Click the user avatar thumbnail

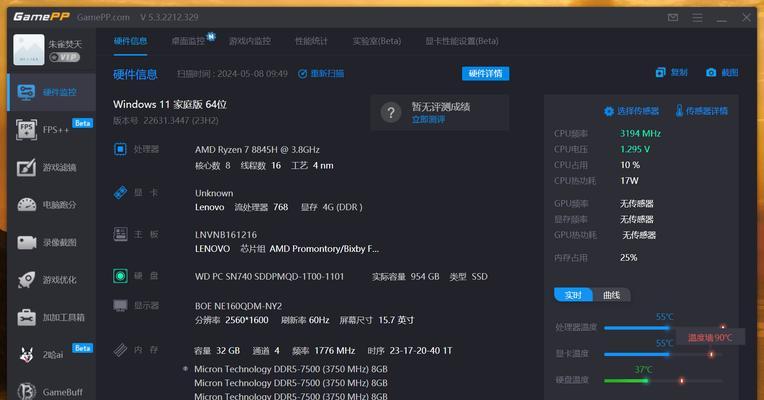[x=29, y=50]
